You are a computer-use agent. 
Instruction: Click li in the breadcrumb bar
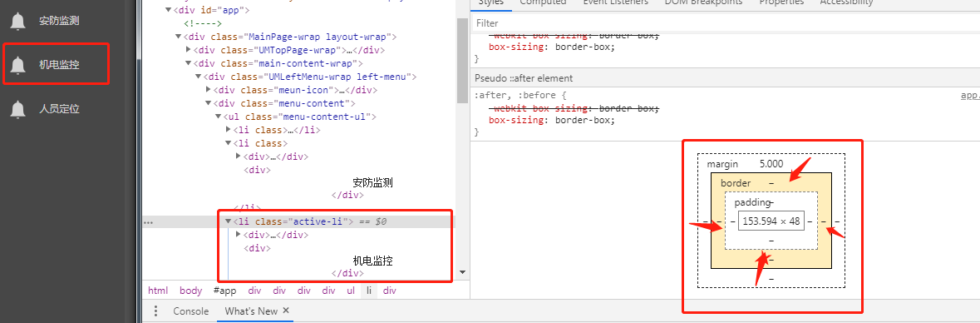369,291
